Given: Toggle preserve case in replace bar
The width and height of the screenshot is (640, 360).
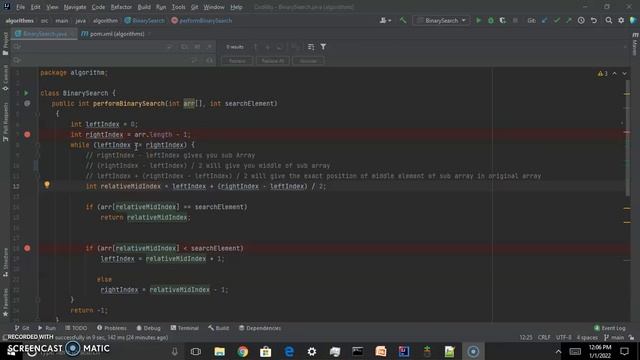Looking at the screenshot, I should click(x=210, y=60).
